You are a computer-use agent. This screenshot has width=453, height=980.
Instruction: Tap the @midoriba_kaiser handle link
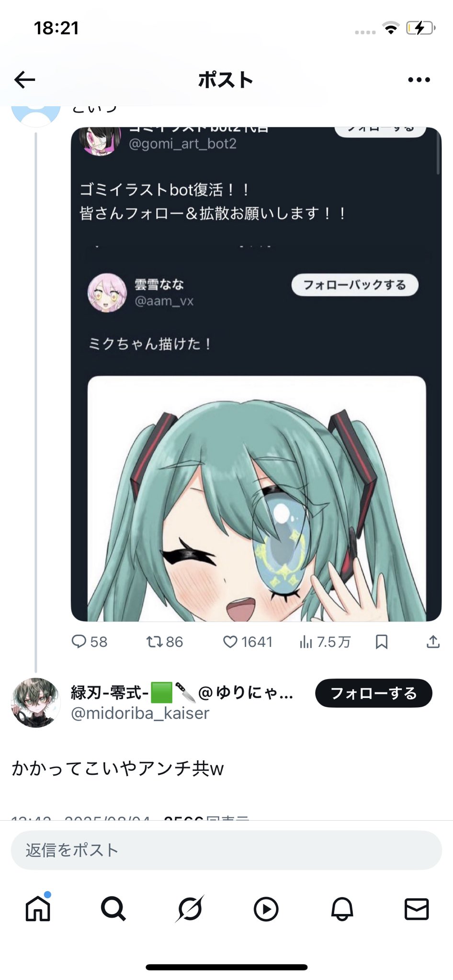[x=140, y=713]
